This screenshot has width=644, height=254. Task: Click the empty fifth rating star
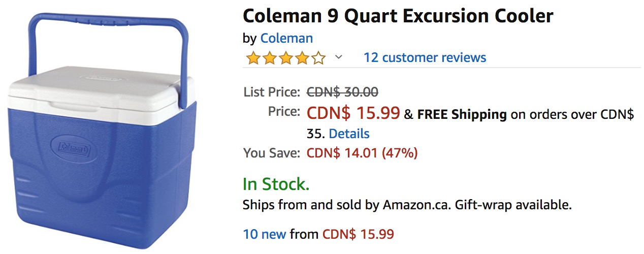(318, 58)
